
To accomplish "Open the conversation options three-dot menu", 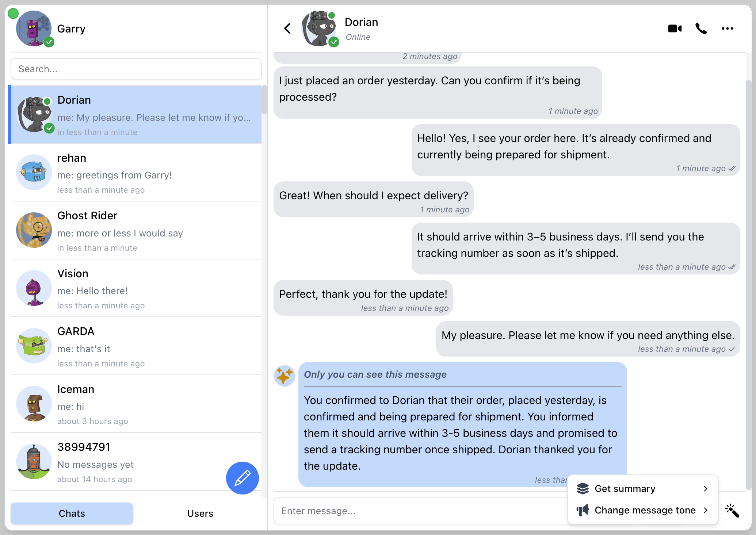I will 728,28.
